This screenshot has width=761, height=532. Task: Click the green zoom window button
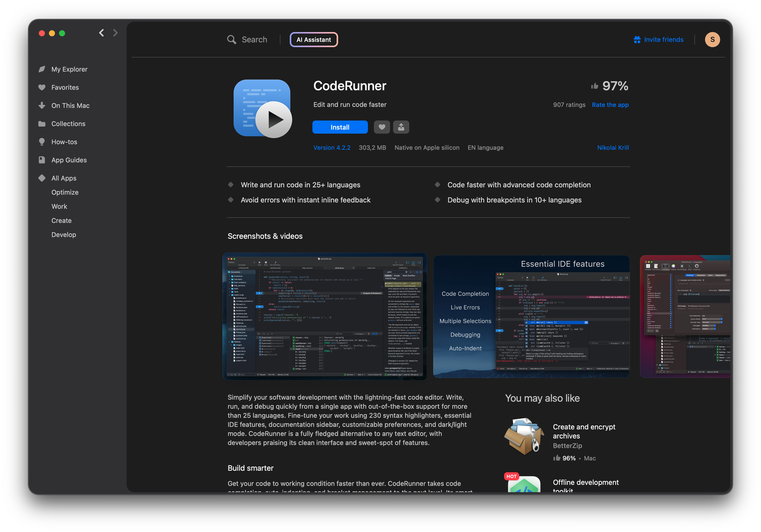point(62,33)
